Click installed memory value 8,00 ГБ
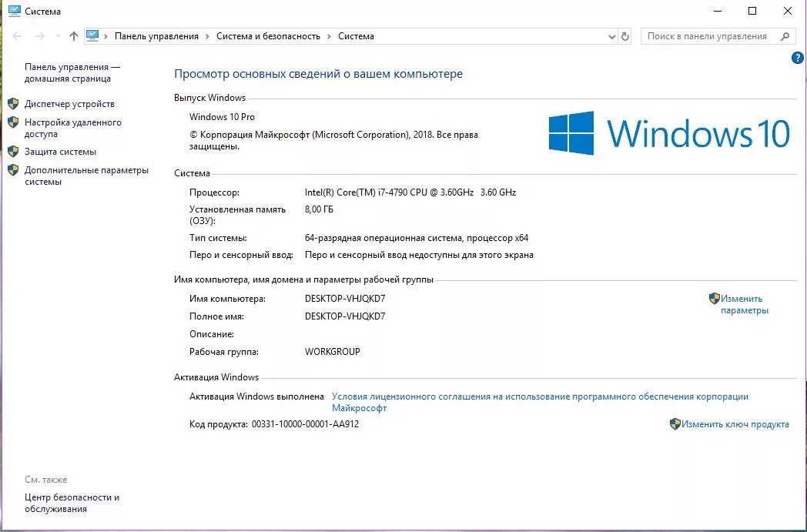 pyautogui.click(x=319, y=209)
